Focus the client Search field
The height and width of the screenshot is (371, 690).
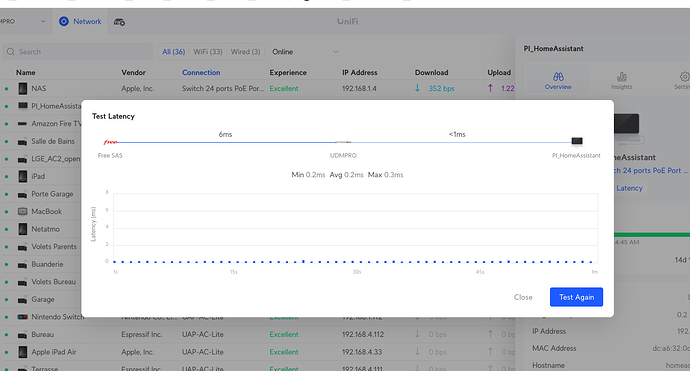[x=77, y=52]
